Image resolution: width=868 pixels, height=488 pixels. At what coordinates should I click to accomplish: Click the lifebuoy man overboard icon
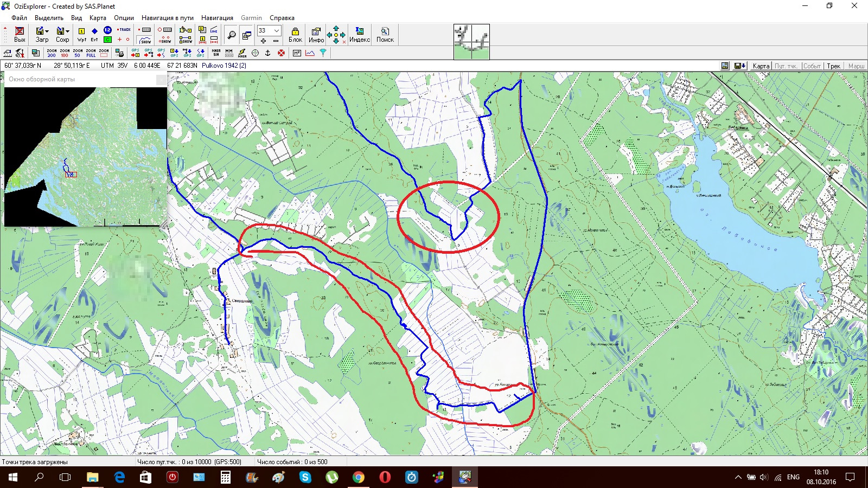click(x=281, y=53)
